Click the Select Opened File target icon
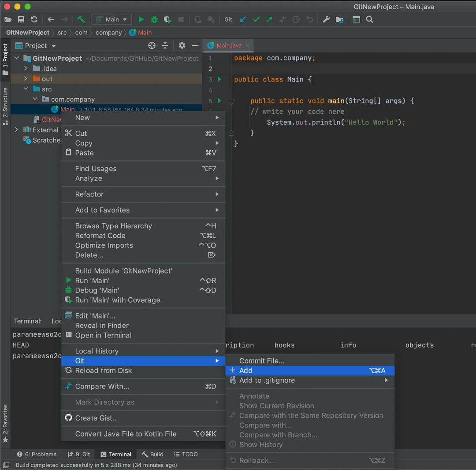Image resolution: width=476 pixels, height=470 pixels. coord(152,46)
